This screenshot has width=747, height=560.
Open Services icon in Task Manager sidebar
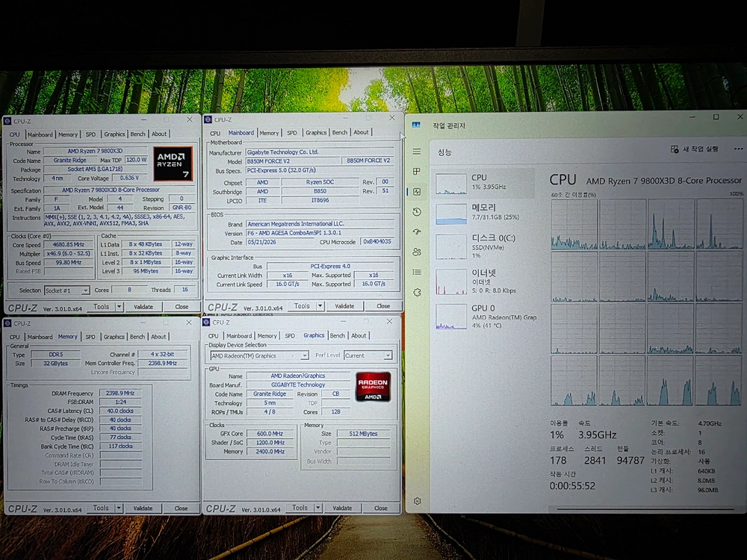(x=417, y=293)
